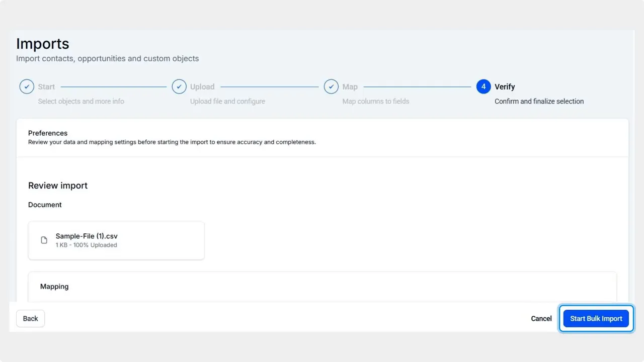The width and height of the screenshot is (644, 362).
Task: Select the Start step label
Action: pyautogui.click(x=46, y=86)
